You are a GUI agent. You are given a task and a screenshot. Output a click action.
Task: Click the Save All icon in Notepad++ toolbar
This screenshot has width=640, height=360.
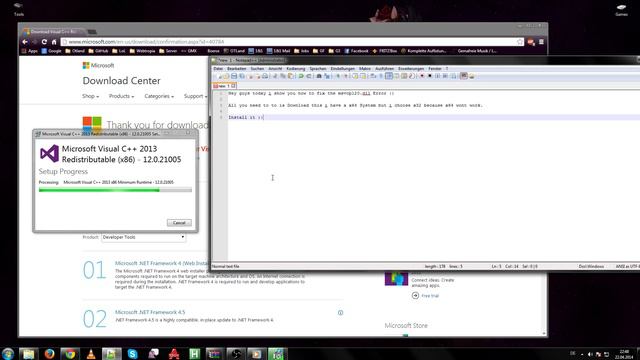242,76
